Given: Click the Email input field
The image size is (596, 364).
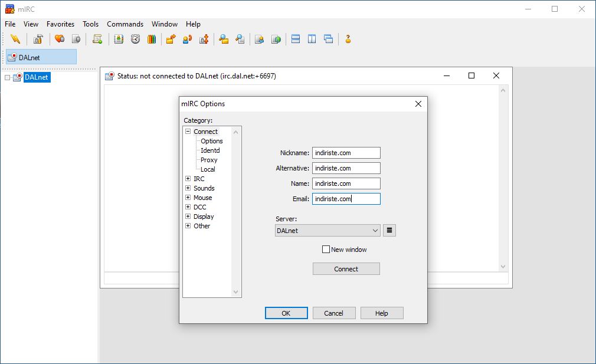Looking at the screenshot, I should [x=346, y=199].
